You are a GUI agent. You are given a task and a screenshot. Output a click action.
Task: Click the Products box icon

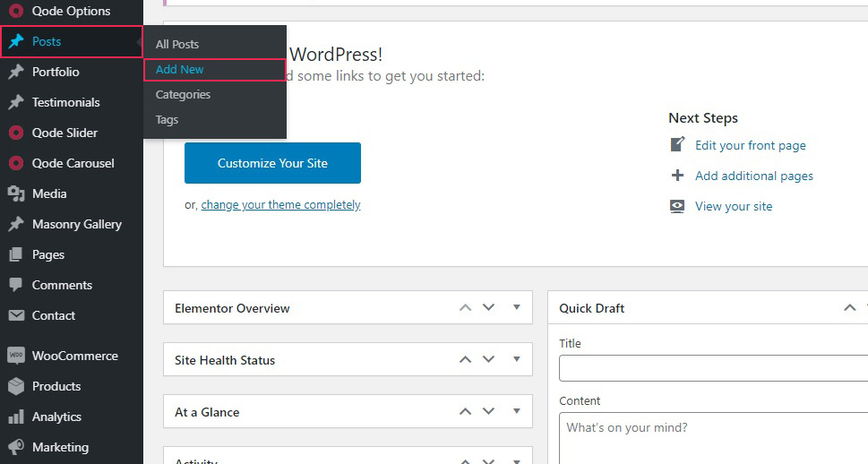[16, 386]
